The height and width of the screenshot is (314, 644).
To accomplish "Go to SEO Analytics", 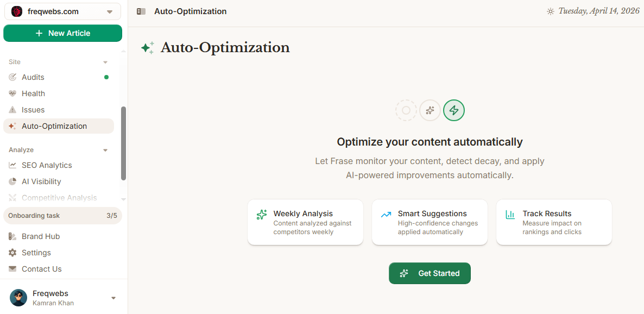I will pos(47,165).
